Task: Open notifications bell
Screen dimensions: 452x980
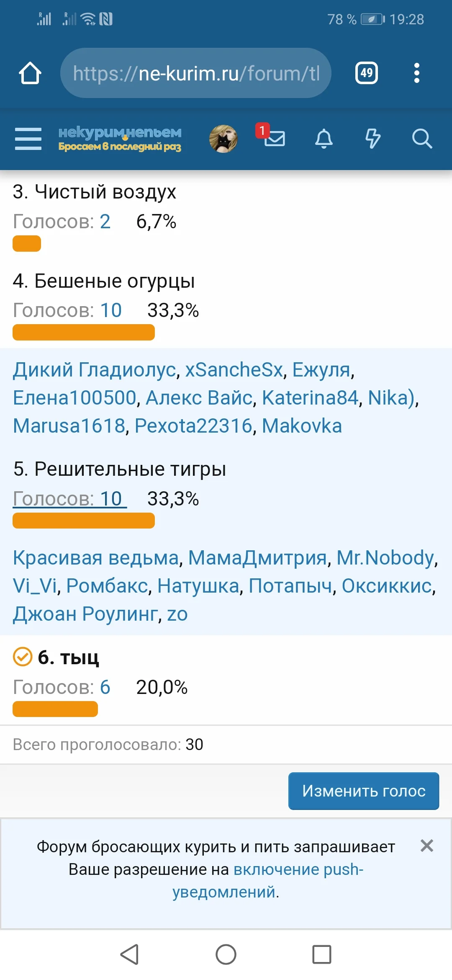Action: [324, 139]
